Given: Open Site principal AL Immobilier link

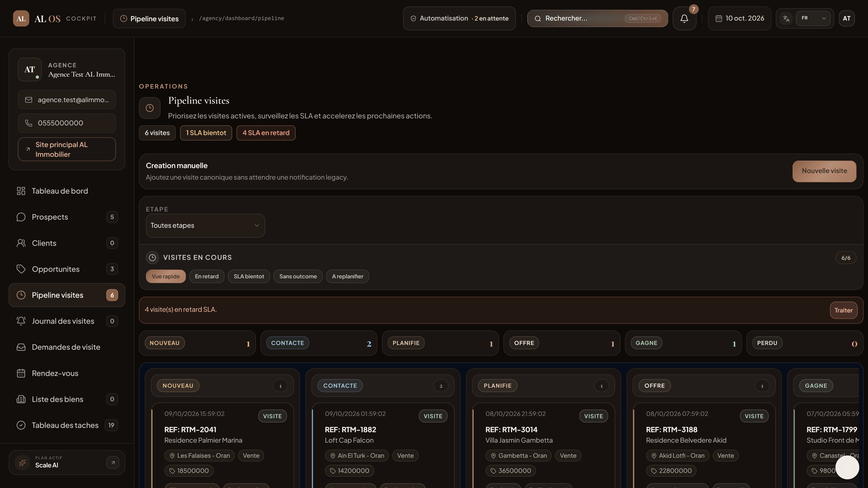Looking at the screenshot, I should click(x=67, y=150).
